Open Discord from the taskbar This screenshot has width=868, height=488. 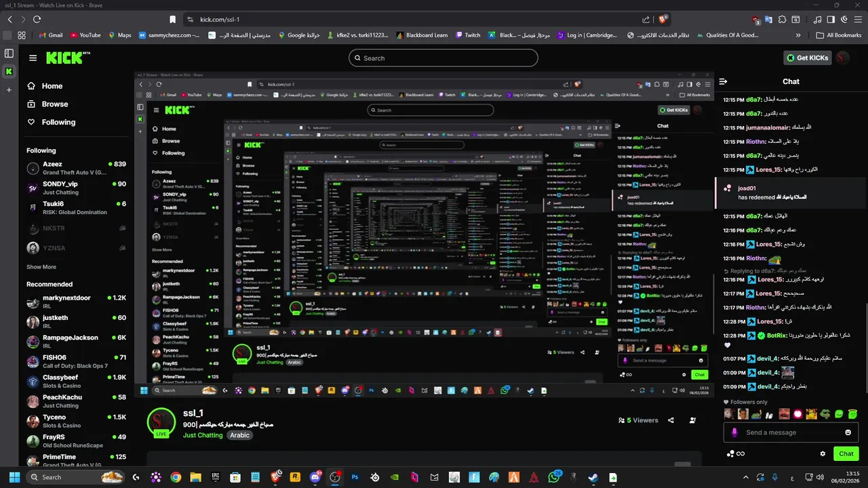[315, 477]
